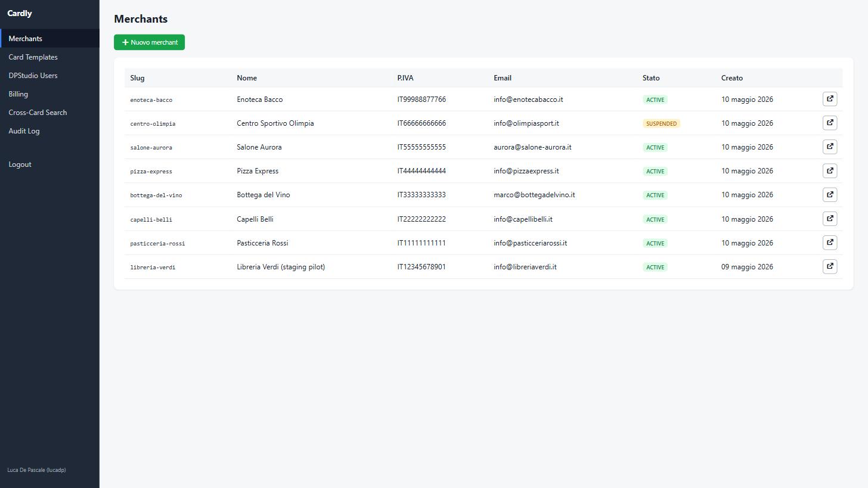Click email marco@bottegadelvino.it
This screenshot has width=868, height=488.
[534, 195]
